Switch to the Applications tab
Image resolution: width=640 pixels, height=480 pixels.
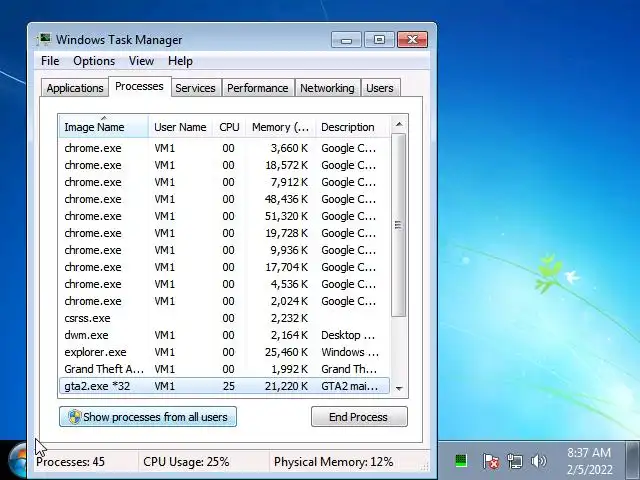coord(75,88)
